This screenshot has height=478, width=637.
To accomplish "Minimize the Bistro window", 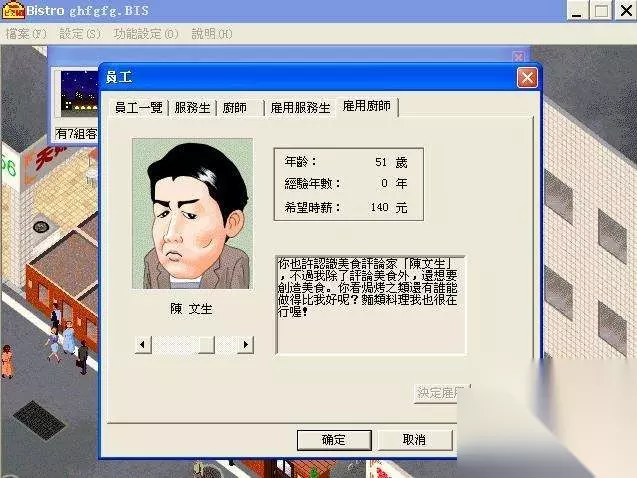I will point(577,10).
